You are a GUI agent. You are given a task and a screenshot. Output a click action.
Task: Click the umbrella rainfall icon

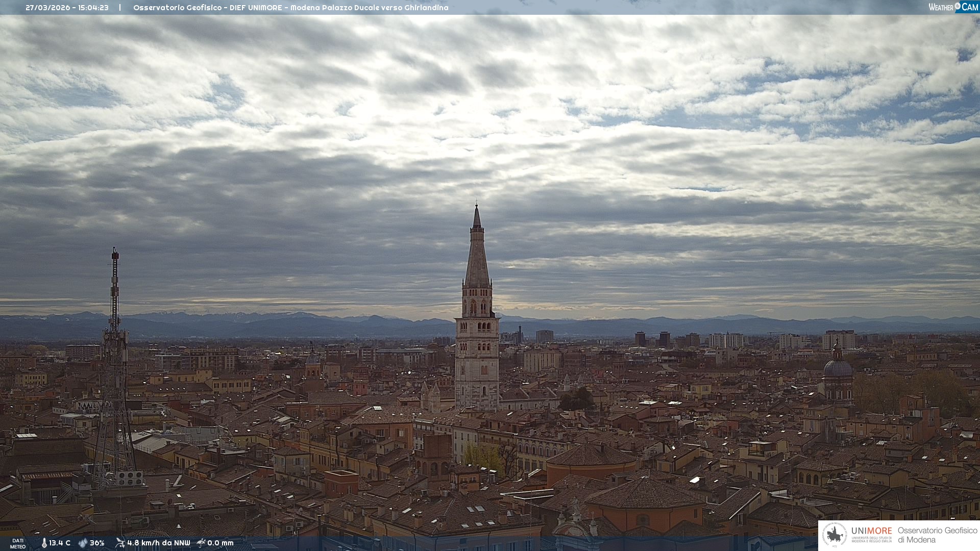[201, 543]
